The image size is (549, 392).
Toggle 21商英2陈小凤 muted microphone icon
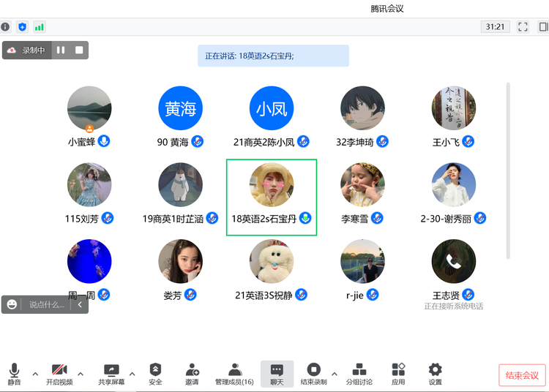point(303,141)
